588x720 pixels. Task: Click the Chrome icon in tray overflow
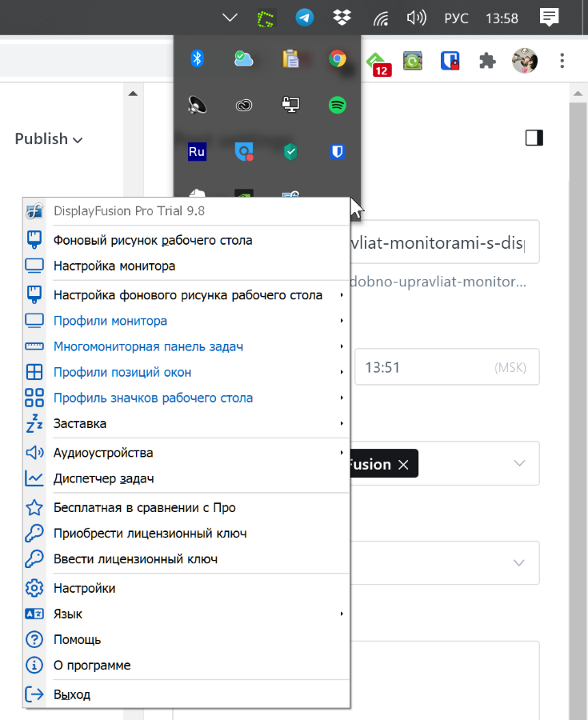[x=338, y=58]
